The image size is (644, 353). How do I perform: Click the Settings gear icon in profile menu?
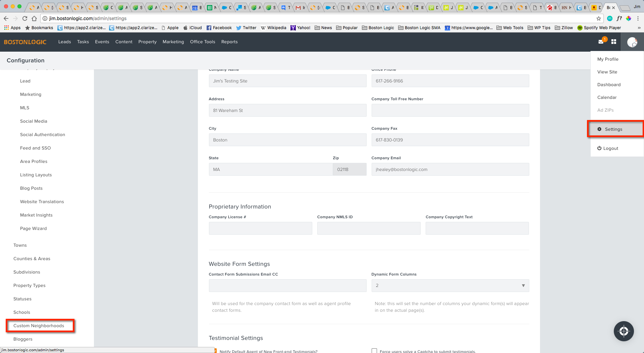pos(599,129)
